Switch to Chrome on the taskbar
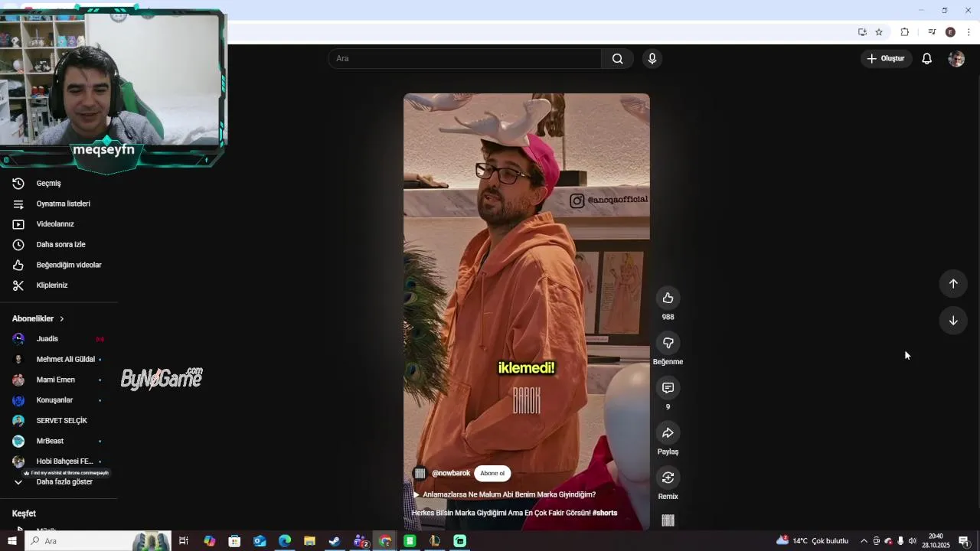980x551 pixels. 385,541
